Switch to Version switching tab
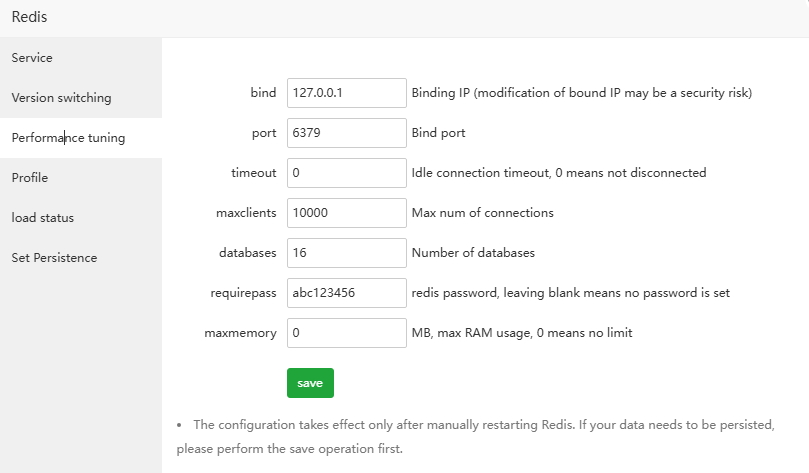 pyautogui.click(x=61, y=98)
